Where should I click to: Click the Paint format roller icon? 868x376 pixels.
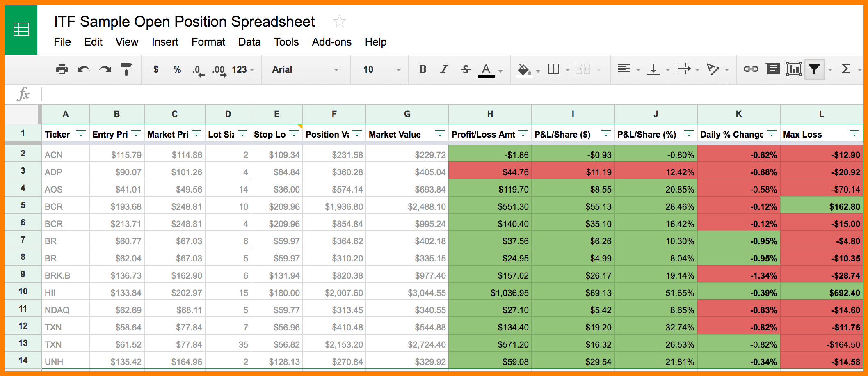[x=127, y=69]
